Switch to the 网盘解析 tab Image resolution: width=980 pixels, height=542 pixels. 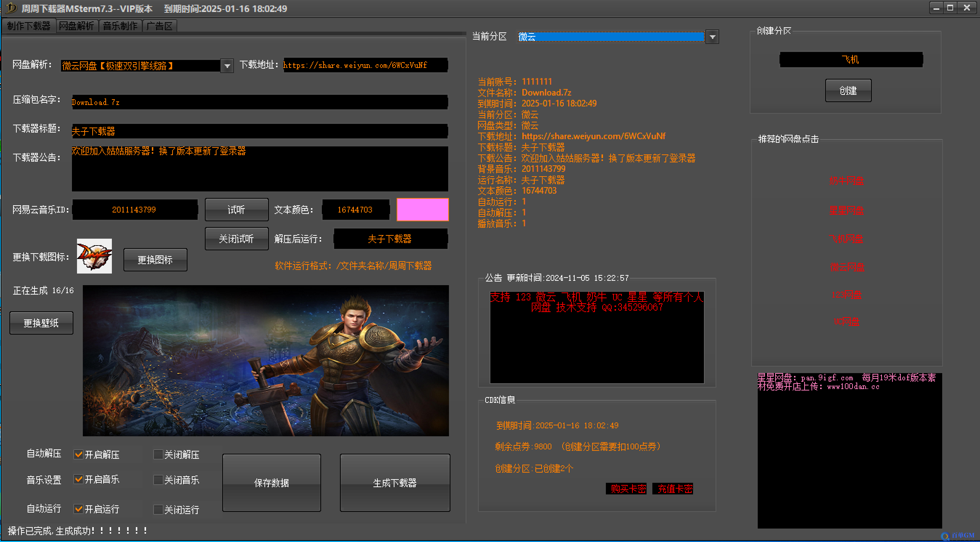[77, 26]
